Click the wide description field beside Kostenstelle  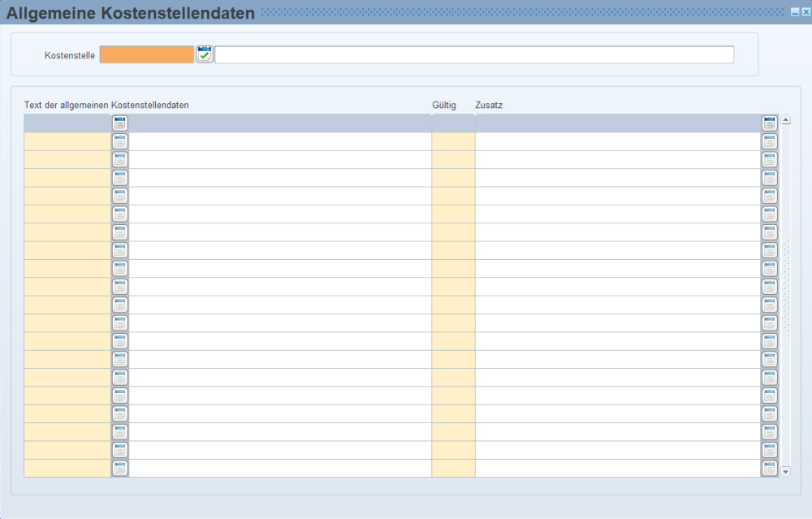click(474, 55)
